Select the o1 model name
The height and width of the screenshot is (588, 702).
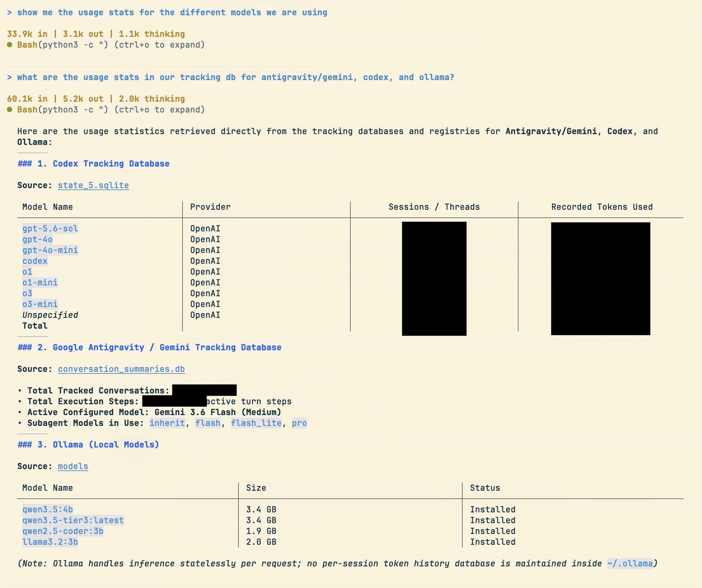click(27, 272)
